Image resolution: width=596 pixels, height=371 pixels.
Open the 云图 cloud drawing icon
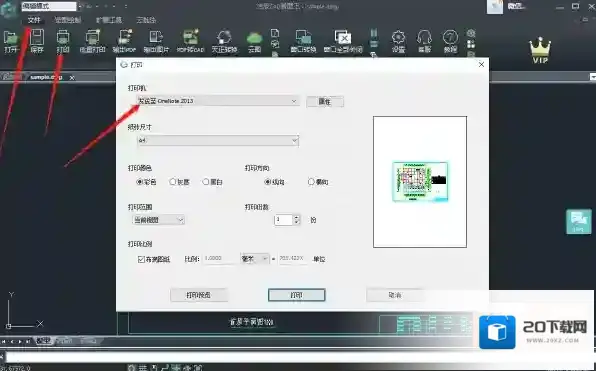(x=254, y=41)
